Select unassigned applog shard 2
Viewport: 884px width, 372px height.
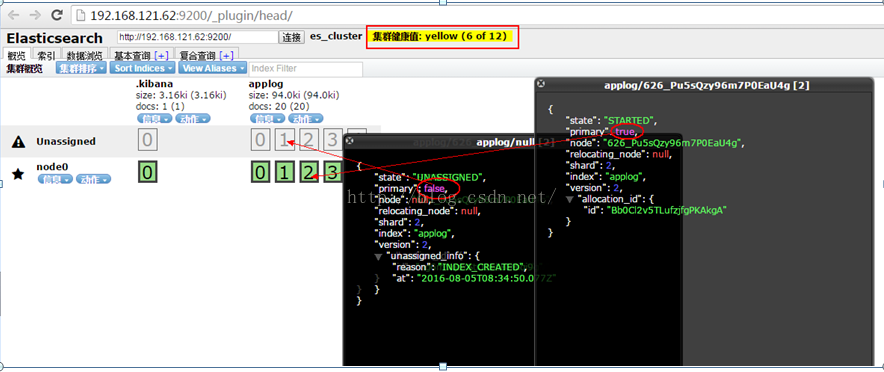click(x=310, y=139)
